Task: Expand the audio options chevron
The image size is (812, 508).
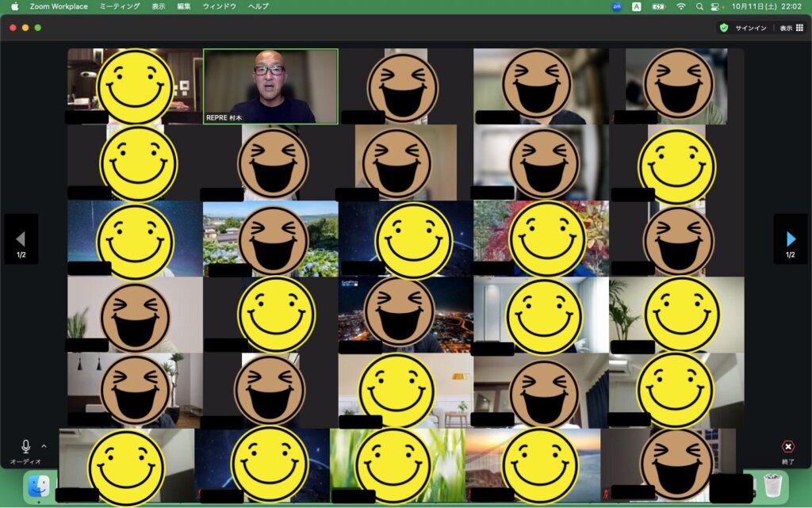Action: coord(44,446)
